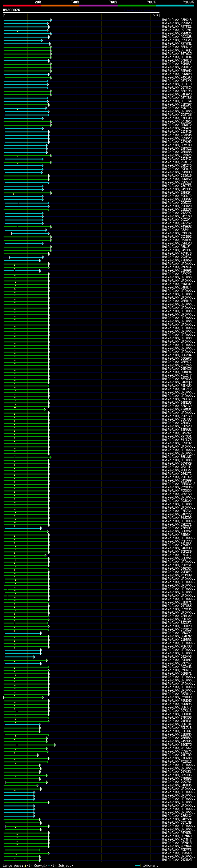Select hit UniRef100_Q4KTD9
The width and height of the screenshot is (197, 868).
tap(177, 755)
